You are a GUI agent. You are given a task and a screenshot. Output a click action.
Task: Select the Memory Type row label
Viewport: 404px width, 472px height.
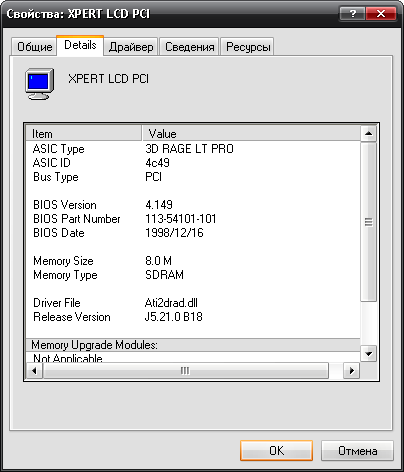(65, 275)
